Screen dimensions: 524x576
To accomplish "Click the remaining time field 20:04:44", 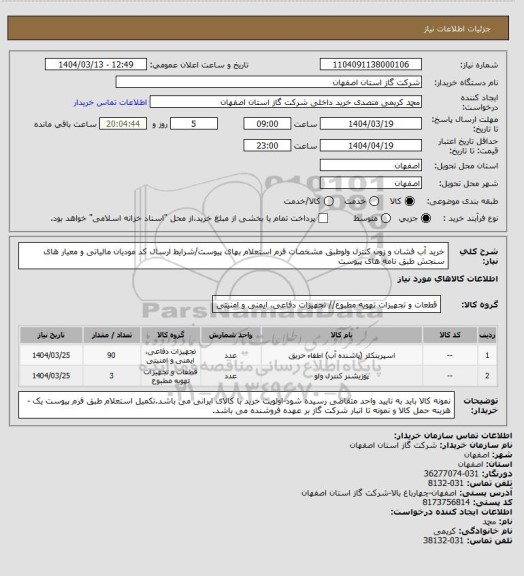I will tap(123, 124).
